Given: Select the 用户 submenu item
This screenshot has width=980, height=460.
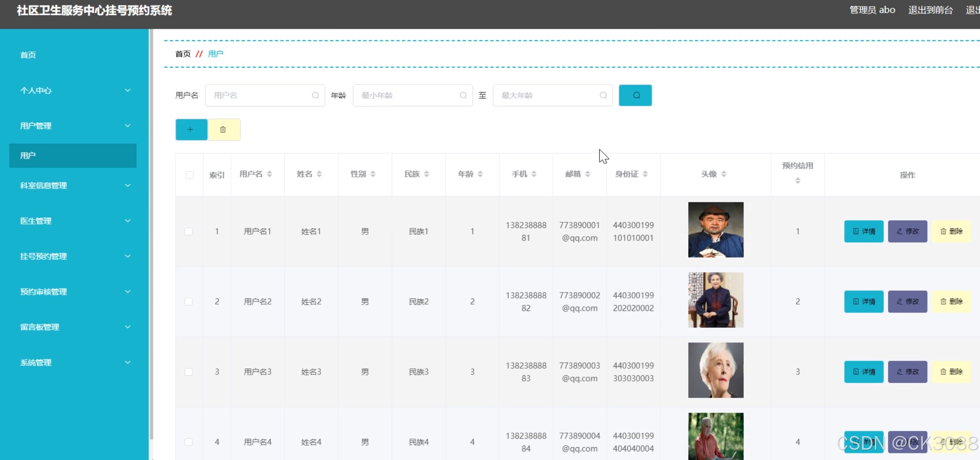Looking at the screenshot, I should 73,155.
